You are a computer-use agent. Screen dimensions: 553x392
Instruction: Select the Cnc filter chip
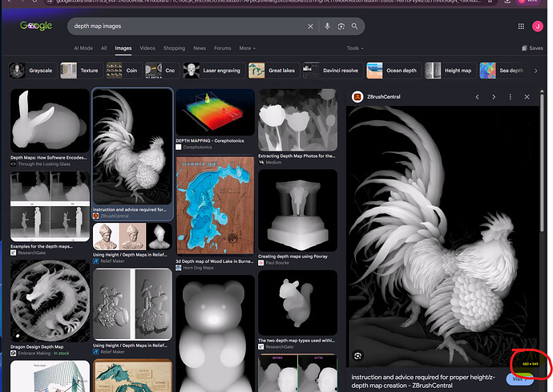163,71
